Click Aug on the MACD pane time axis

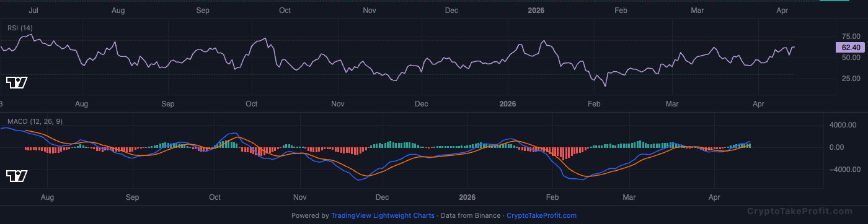[x=47, y=198]
